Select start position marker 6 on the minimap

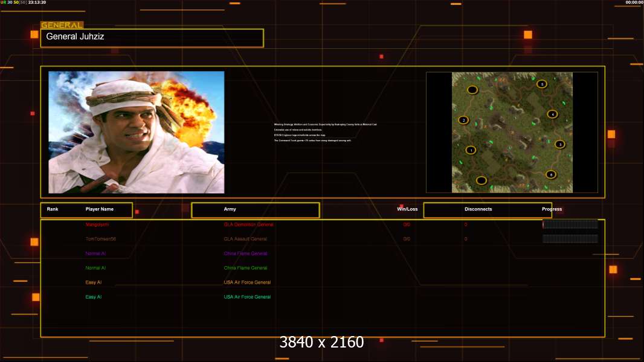(550, 174)
